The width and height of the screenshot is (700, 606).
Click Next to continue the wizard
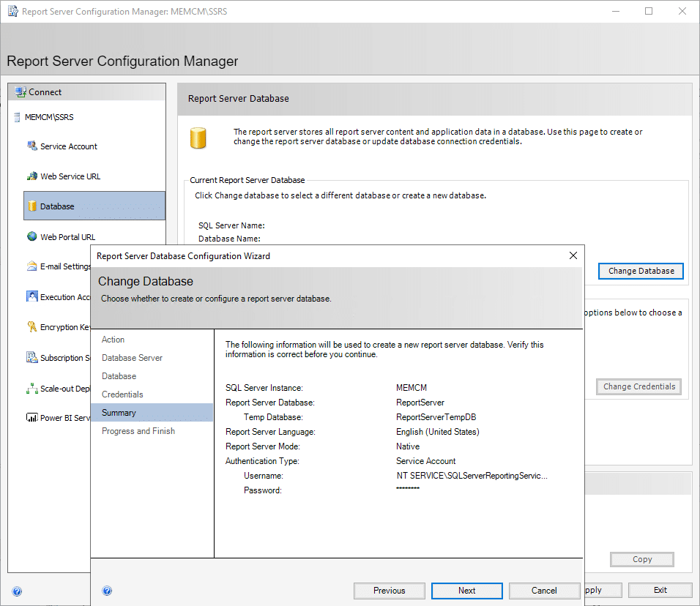(466, 591)
